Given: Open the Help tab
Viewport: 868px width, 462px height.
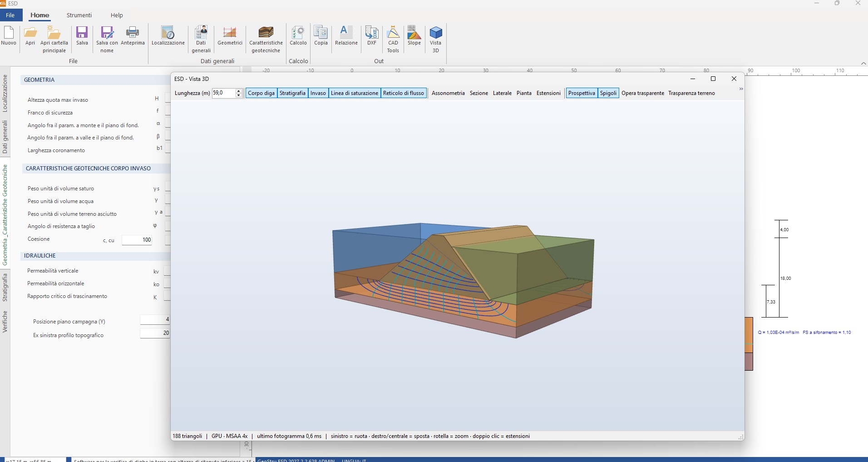Looking at the screenshot, I should pyautogui.click(x=117, y=15).
